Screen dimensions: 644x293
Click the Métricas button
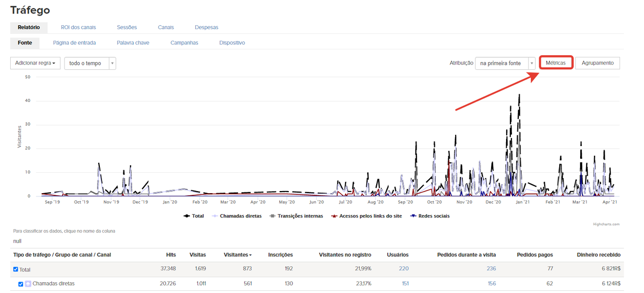pyautogui.click(x=555, y=63)
